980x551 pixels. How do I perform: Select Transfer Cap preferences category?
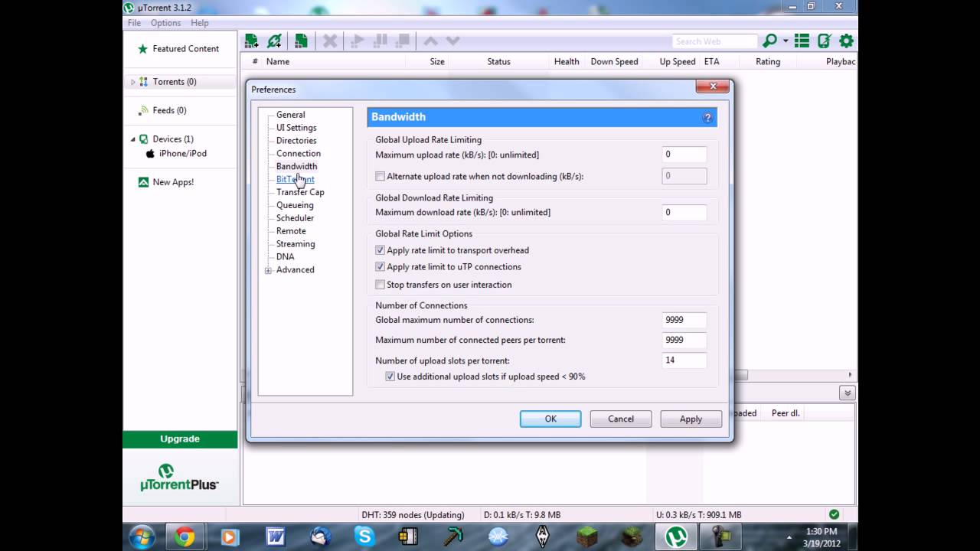coord(300,192)
